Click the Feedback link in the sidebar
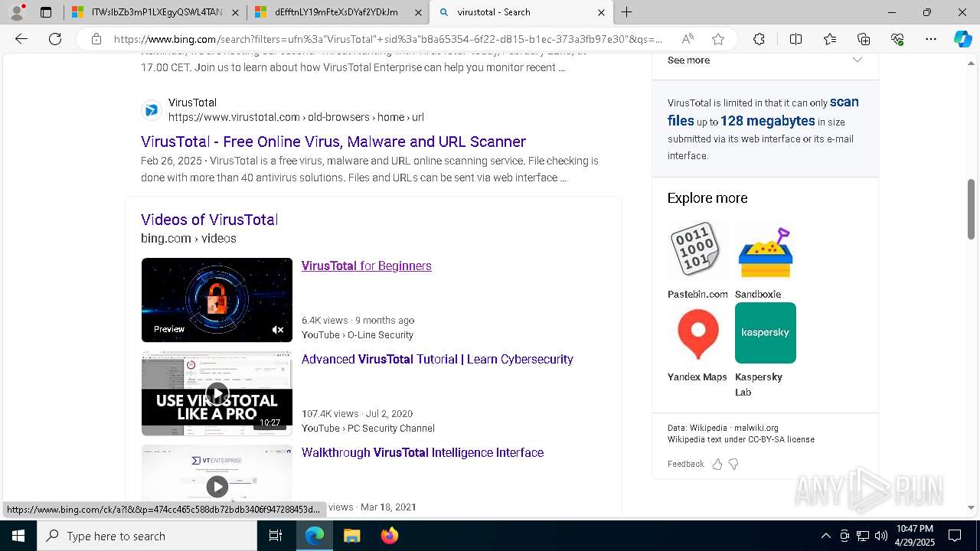 [x=685, y=464]
